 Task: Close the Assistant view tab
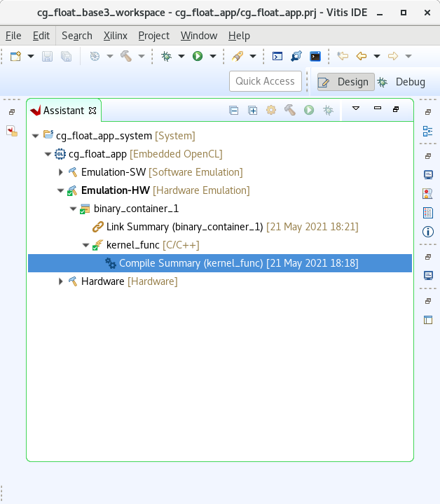(92, 111)
